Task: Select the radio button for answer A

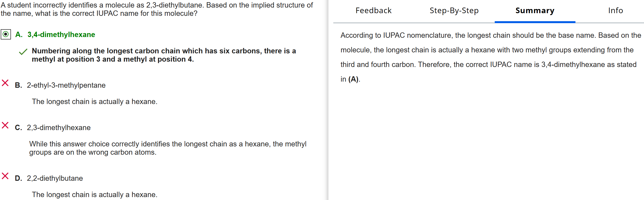Action: [6, 34]
